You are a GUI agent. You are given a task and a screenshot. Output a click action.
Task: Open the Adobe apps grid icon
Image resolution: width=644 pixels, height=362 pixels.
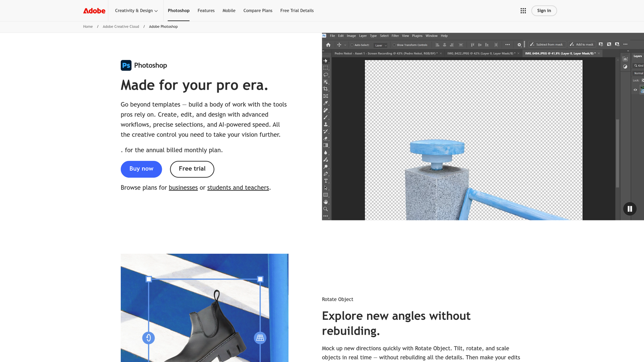pos(523,11)
